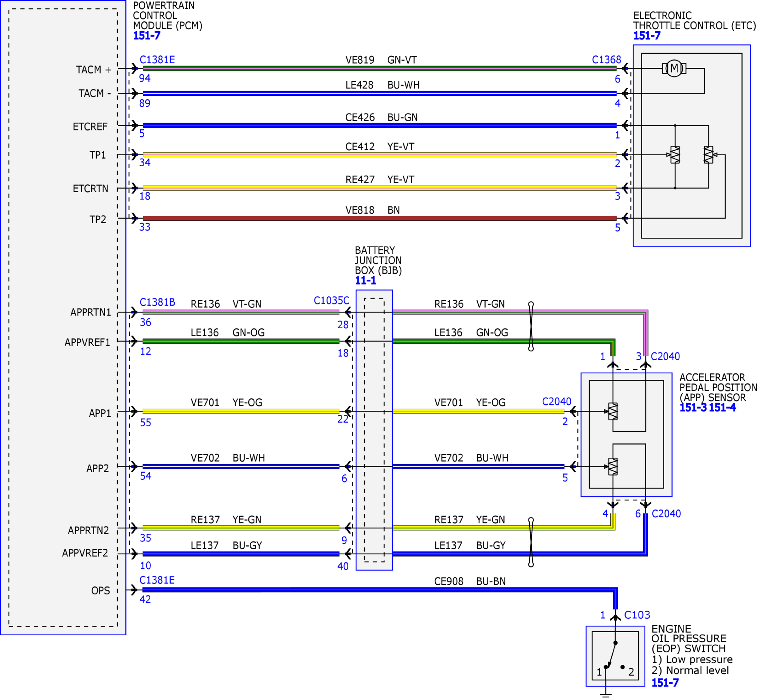Screen dimensions: 757x700
Task: Select the Powertrain Control Module title
Action: point(167,16)
